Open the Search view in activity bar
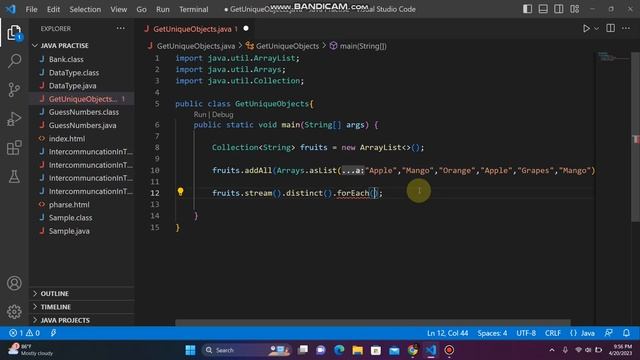Image resolution: width=640 pixels, height=360 pixels. (14, 61)
